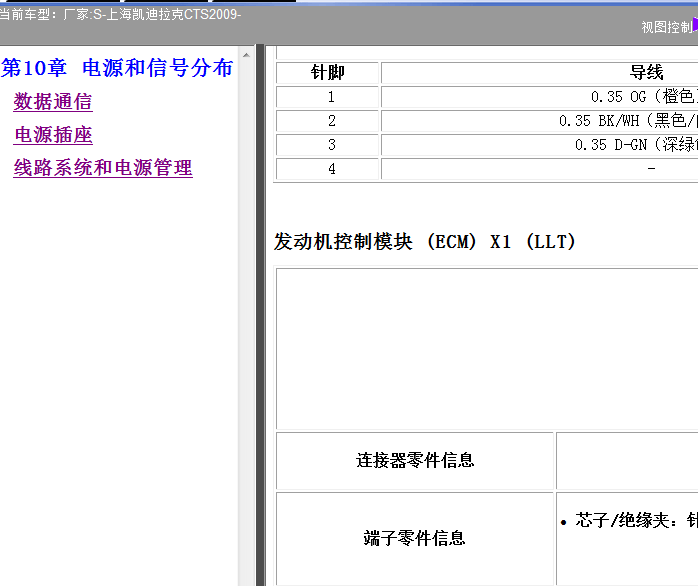Click the 针脚 column header
Screen dimensions: 698x586
327,73
